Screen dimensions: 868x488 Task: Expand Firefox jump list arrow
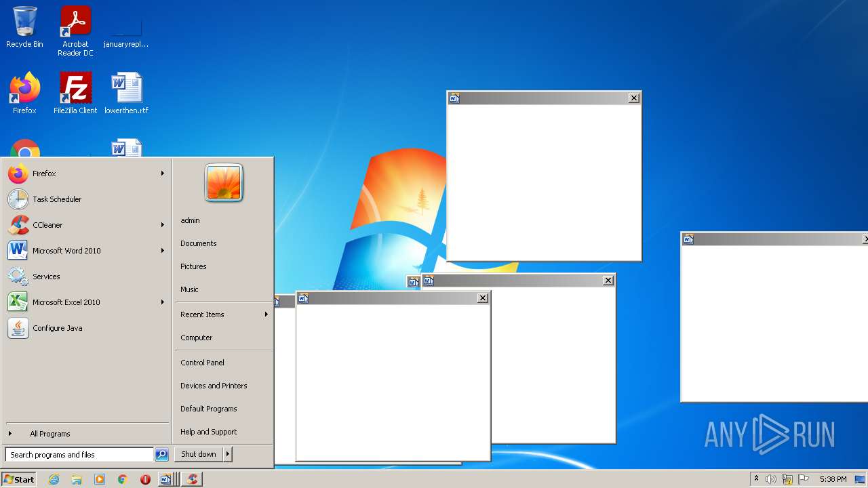(x=163, y=174)
